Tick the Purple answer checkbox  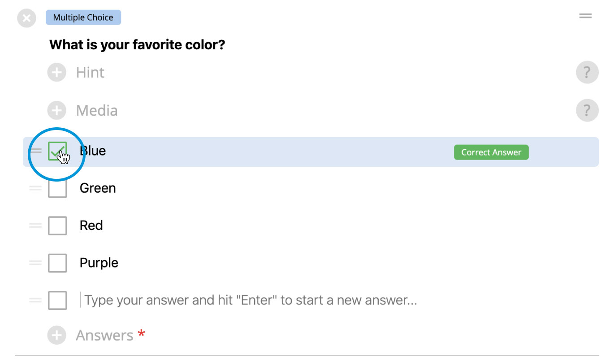click(57, 263)
